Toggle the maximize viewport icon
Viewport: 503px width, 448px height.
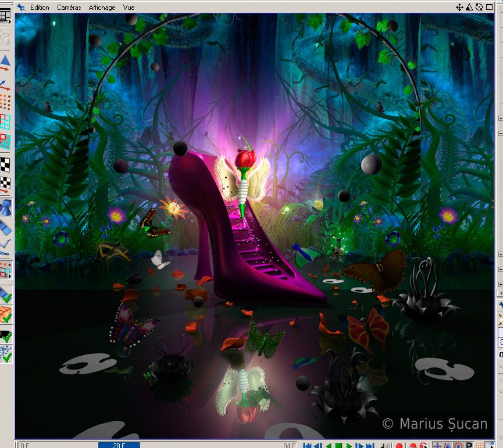click(x=489, y=8)
